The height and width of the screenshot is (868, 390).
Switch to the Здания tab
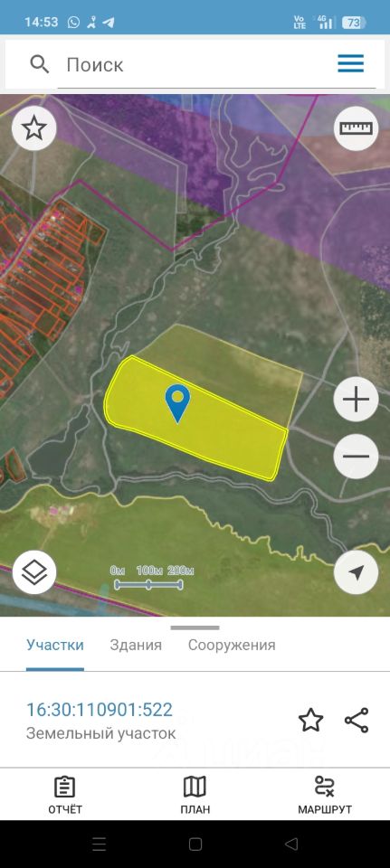[x=136, y=645]
